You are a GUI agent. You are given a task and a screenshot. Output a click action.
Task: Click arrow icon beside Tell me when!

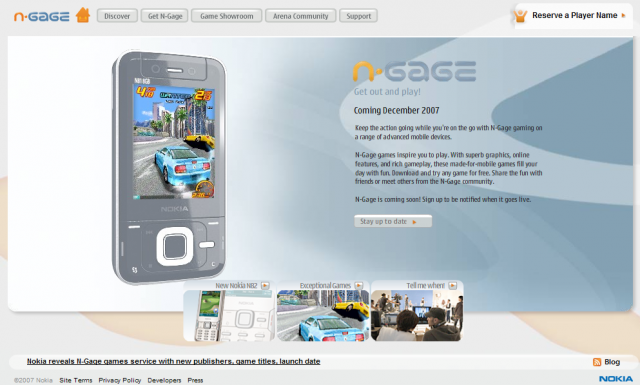coord(453,285)
